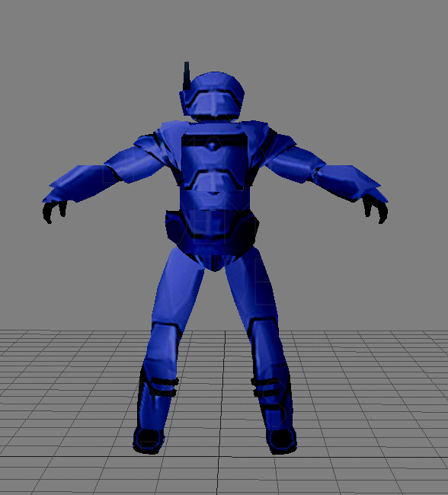Pick the knee plate on the left-side leg
This screenshot has height=495, width=448.
point(165,344)
